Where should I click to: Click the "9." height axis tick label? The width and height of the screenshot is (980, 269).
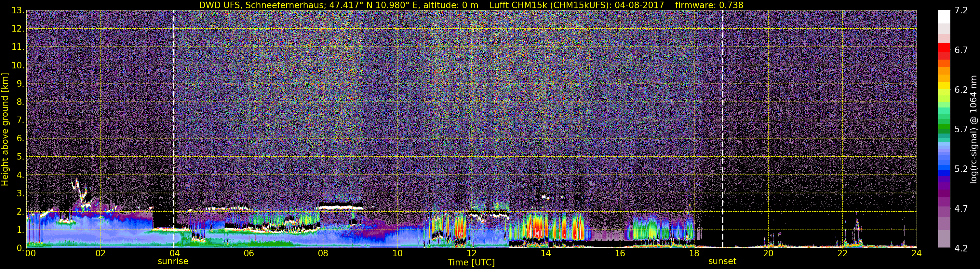coord(20,83)
